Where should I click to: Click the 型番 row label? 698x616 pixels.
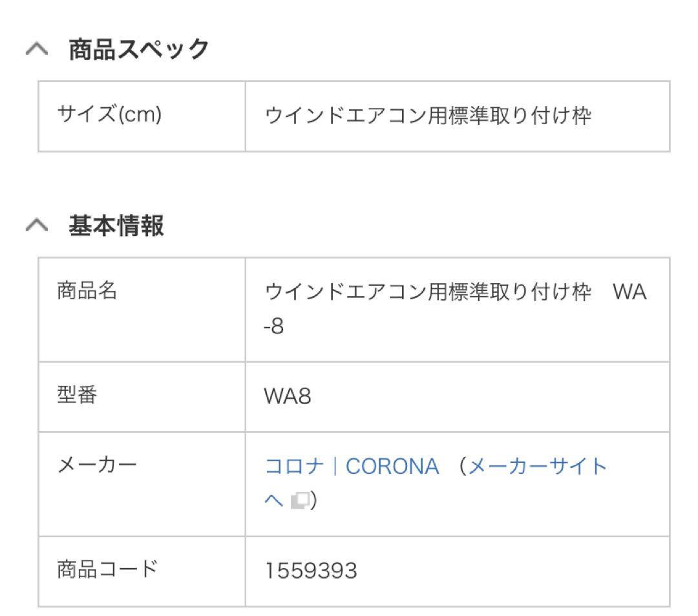click(77, 396)
